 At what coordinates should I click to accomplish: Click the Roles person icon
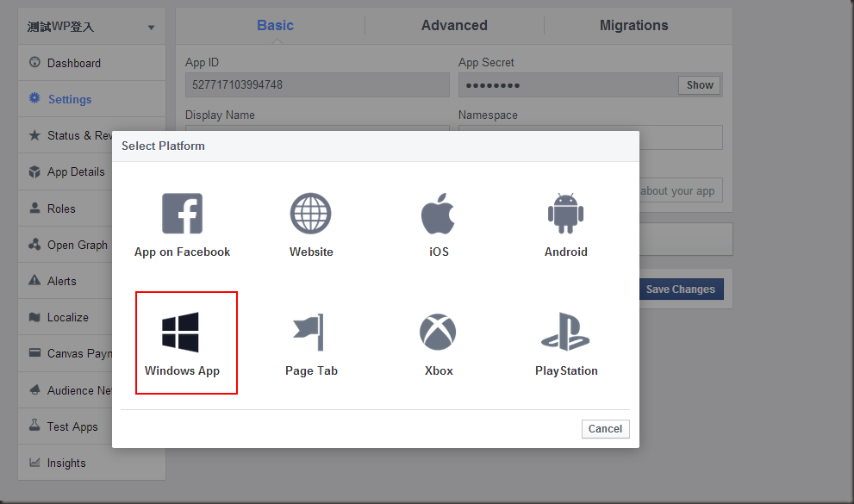pos(34,208)
